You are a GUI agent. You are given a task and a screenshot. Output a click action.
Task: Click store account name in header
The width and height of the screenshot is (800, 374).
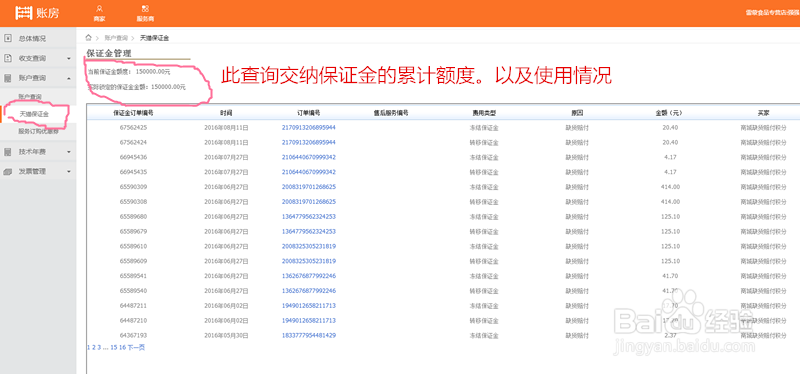click(772, 12)
